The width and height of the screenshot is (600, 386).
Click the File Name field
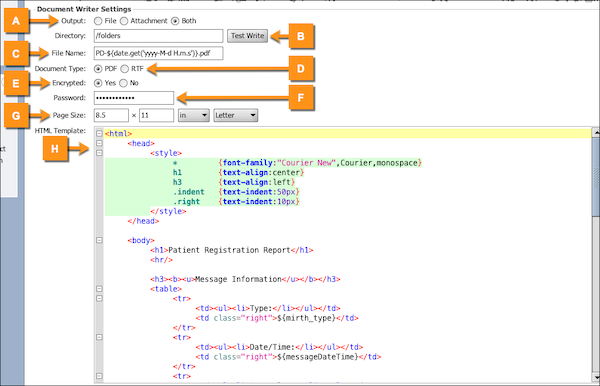coord(158,53)
